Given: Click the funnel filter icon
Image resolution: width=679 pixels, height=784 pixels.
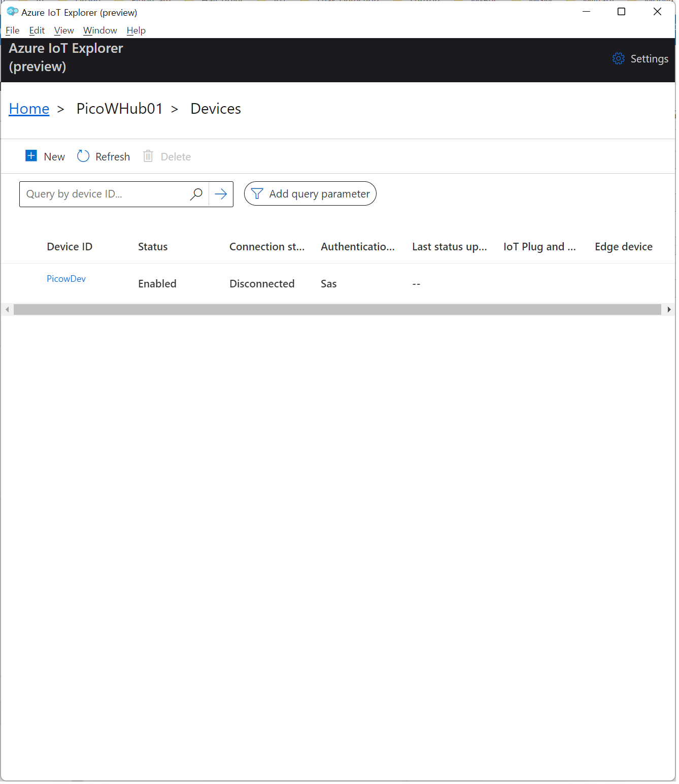Looking at the screenshot, I should (257, 194).
